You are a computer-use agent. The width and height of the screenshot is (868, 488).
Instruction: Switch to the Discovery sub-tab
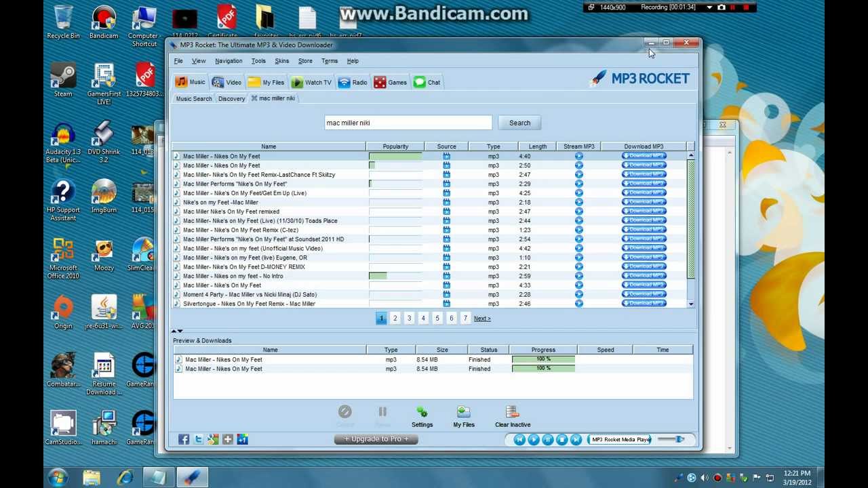tap(231, 99)
